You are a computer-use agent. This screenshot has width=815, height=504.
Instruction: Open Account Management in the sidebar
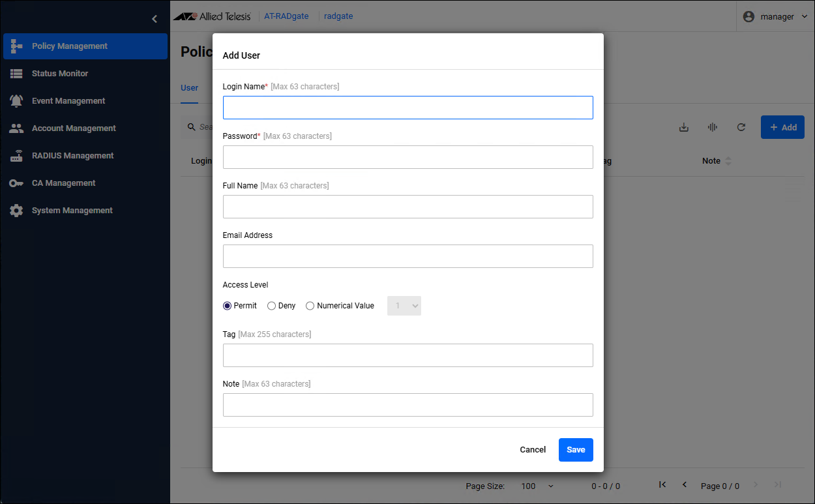tap(85, 128)
